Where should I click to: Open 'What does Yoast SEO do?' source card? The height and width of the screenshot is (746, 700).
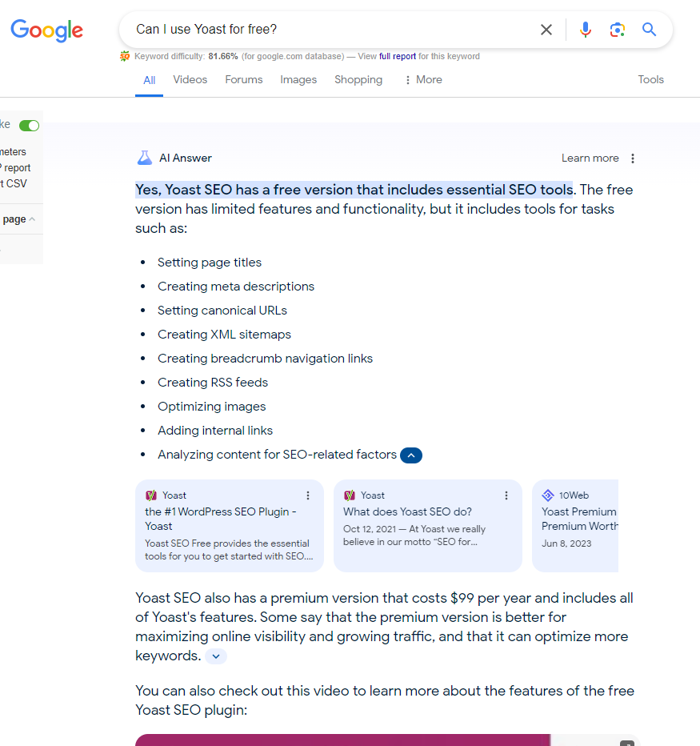click(x=428, y=526)
